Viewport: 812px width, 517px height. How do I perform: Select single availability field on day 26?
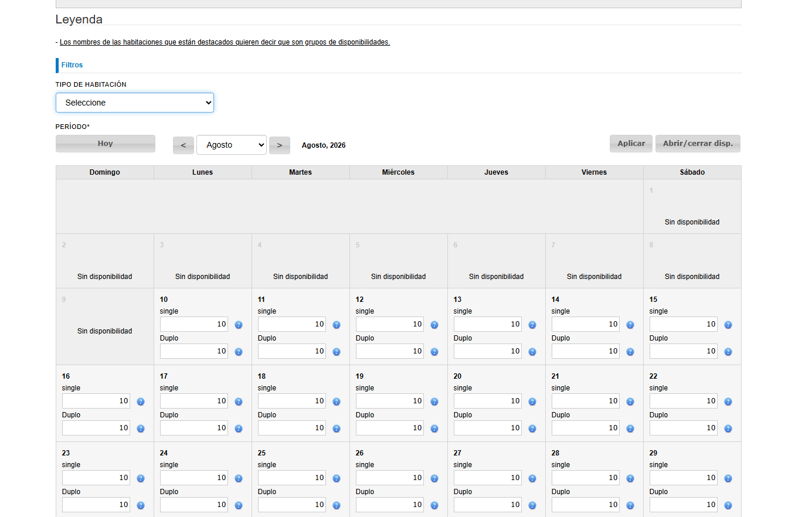(390, 478)
